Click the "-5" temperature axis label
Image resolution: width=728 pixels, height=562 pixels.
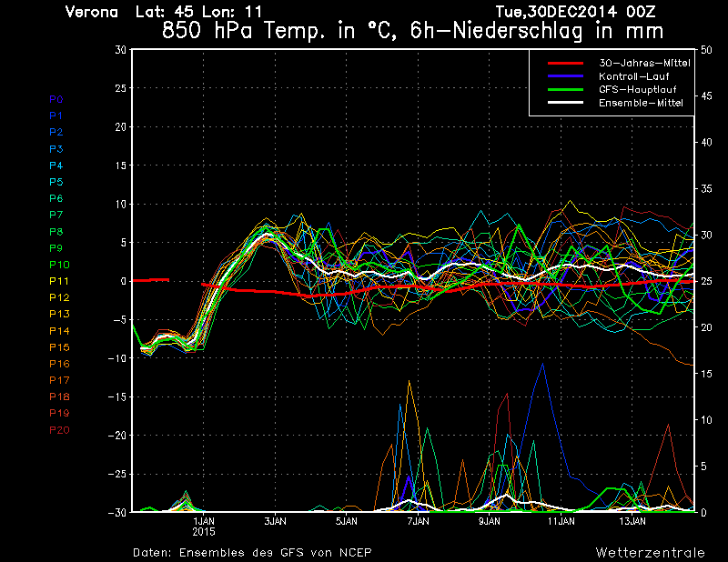pos(118,320)
